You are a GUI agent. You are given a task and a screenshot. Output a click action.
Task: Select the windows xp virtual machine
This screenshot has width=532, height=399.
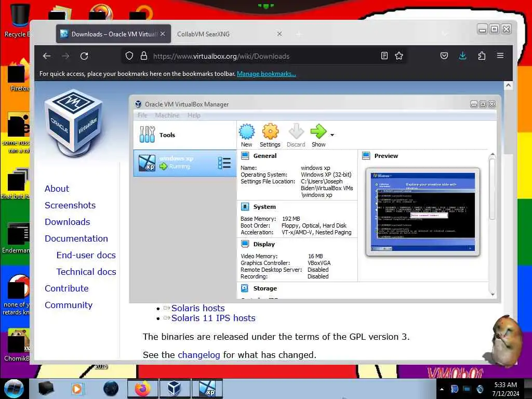point(185,163)
